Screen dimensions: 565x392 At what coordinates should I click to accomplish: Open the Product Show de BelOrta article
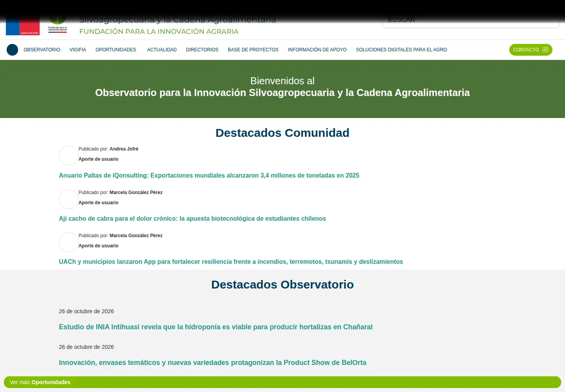point(213,363)
